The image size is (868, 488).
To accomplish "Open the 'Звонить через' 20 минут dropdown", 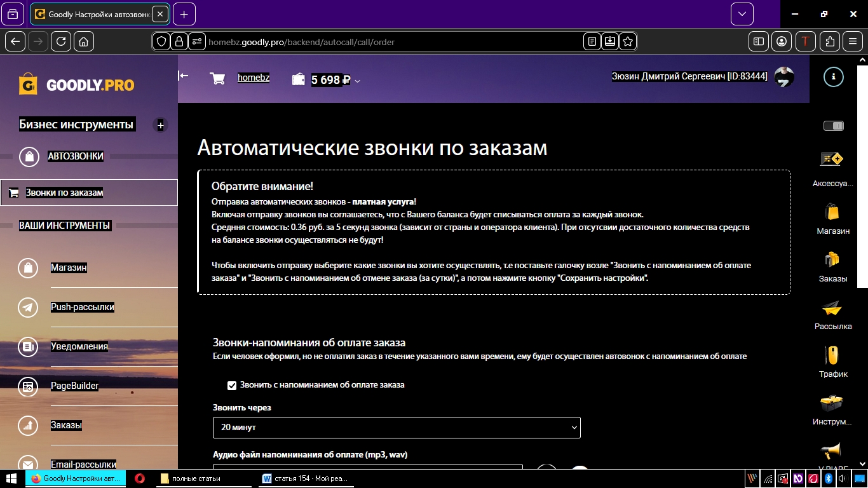I will pyautogui.click(x=397, y=427).
